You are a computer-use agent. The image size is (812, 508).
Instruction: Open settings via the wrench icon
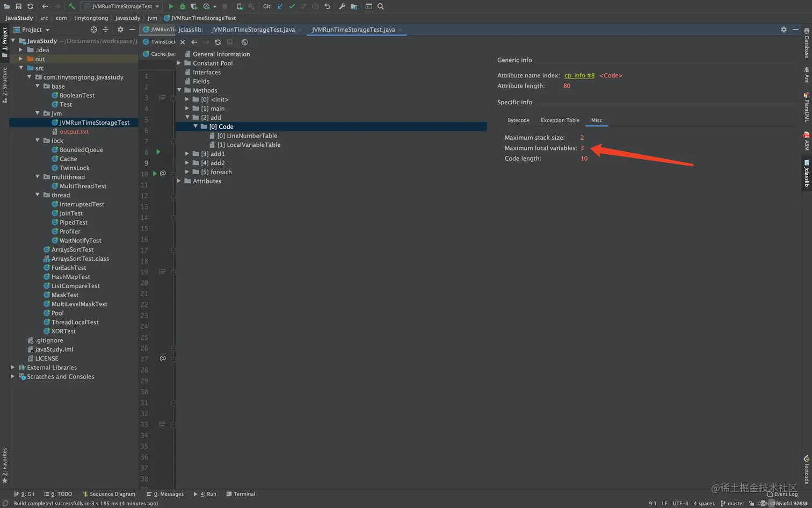[342, 6]
